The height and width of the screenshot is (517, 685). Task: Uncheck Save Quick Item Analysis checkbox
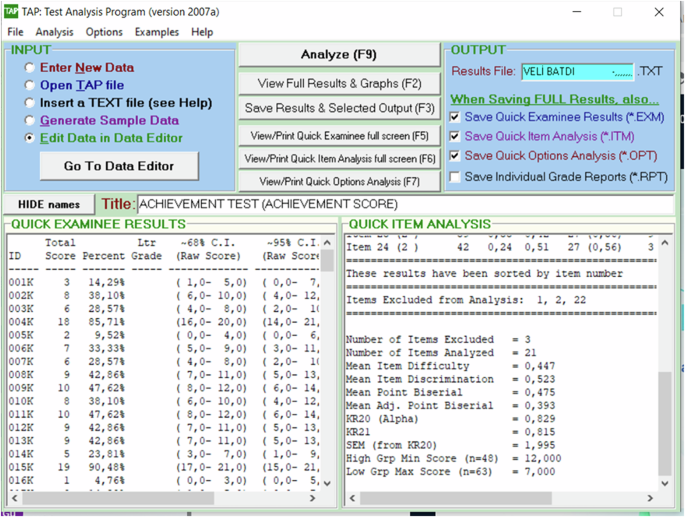pyautogui.click(x=456, y=136)
